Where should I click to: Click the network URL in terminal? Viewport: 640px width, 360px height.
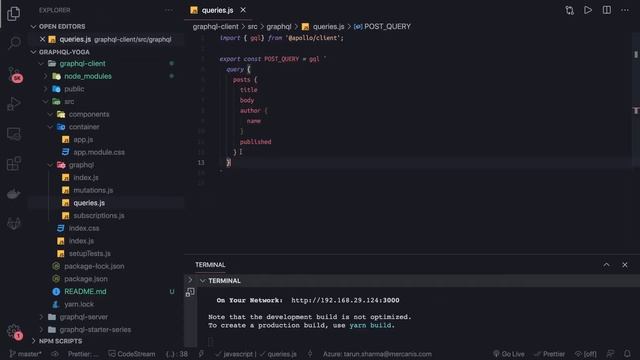pyautogui.click(x=345, y=300)
